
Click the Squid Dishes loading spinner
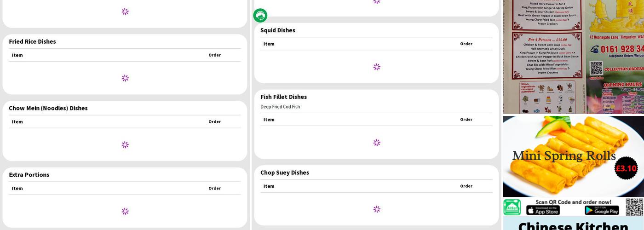click(x=377, y=67)
